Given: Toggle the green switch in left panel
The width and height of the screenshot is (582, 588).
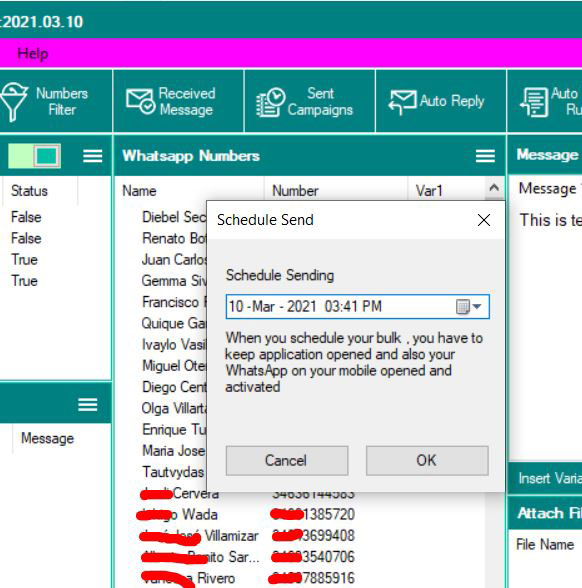Looking at the screenshot, I should click(x=34, y=156).
